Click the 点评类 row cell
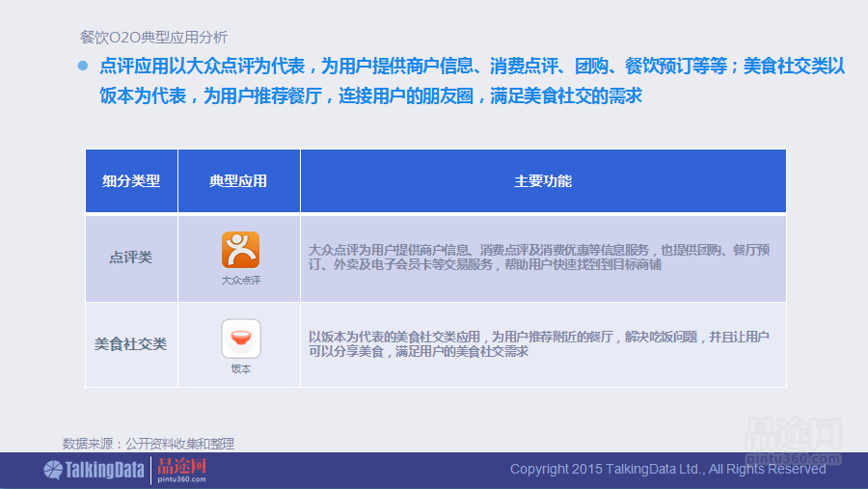 click(x=131, y=258)
